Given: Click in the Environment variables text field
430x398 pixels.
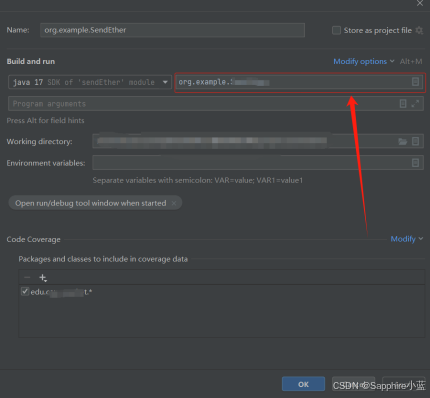Looking at the screenshot, I should [x=252, y=163].
